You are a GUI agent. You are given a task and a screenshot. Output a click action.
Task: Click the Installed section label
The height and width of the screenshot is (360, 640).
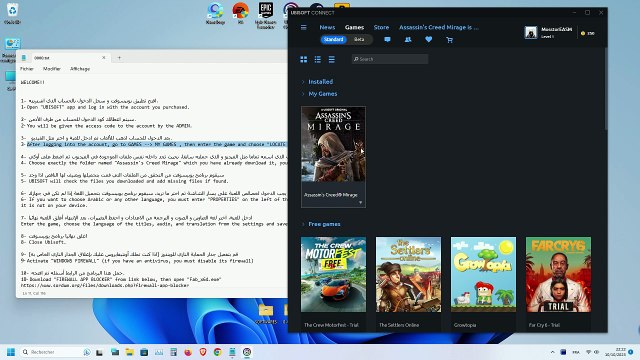click(320, 82)
